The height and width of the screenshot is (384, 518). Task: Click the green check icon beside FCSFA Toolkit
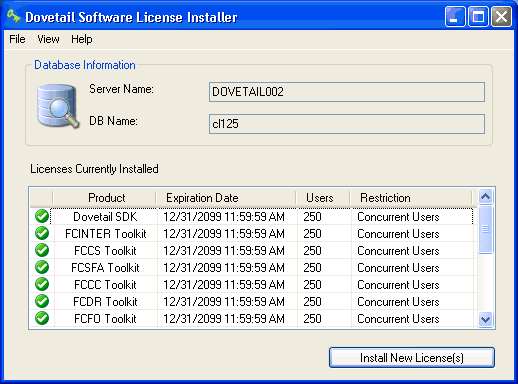click(x=42, y=267)
